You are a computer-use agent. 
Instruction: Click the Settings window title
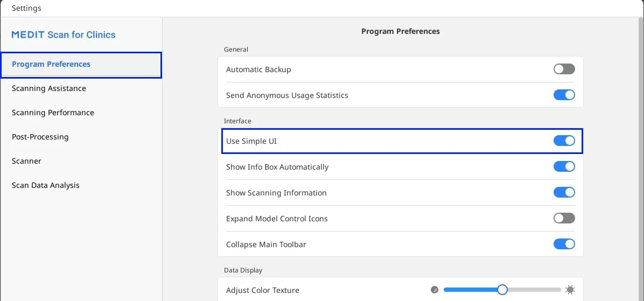tap(26, 8)
